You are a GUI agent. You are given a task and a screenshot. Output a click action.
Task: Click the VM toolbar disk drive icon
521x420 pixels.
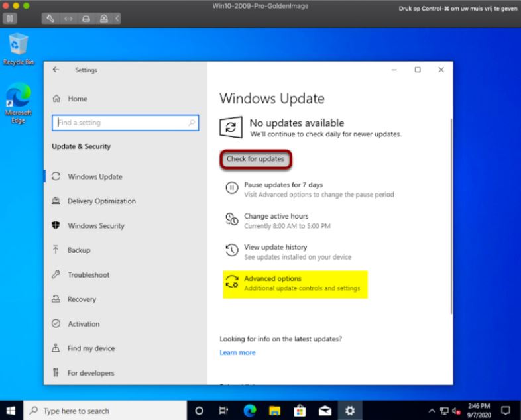coord(86,19)
